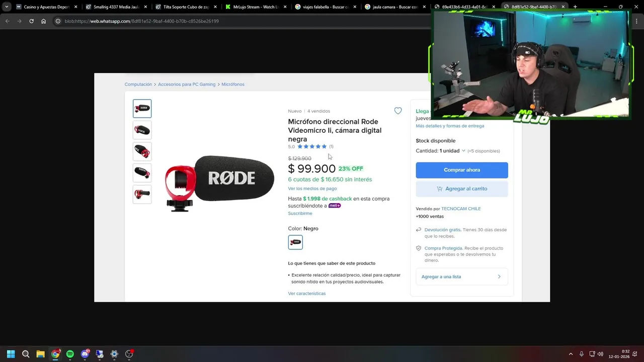Open Spotify from the taskbar

click(70, 354)
